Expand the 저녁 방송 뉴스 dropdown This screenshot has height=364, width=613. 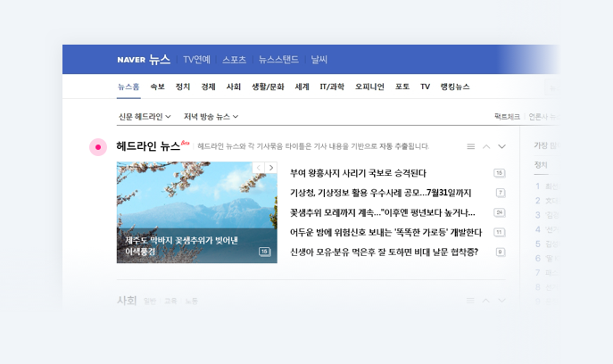point(211,117)
